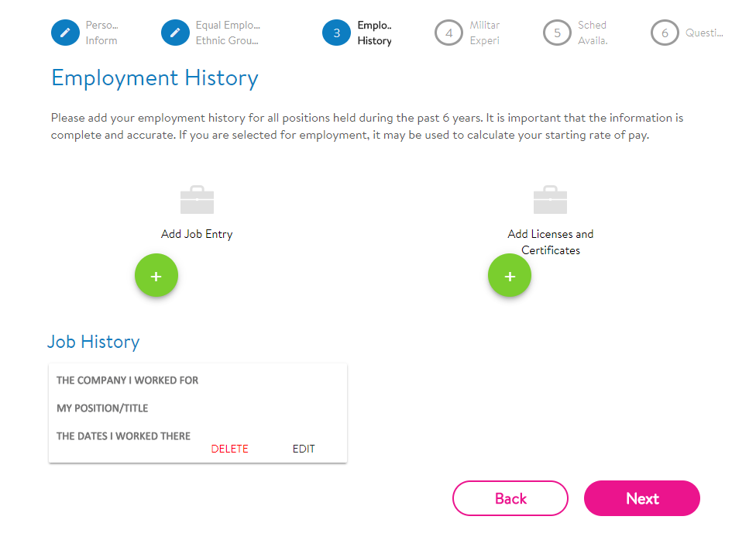Image resolution: width=756 pixels, height=537 pixels.
Task: Click the Back button
Action: click(510, 498)
